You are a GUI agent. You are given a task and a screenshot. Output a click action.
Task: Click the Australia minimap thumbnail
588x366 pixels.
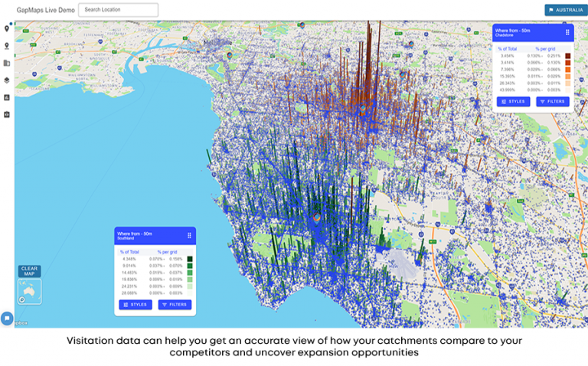click(x=30, y=292)
